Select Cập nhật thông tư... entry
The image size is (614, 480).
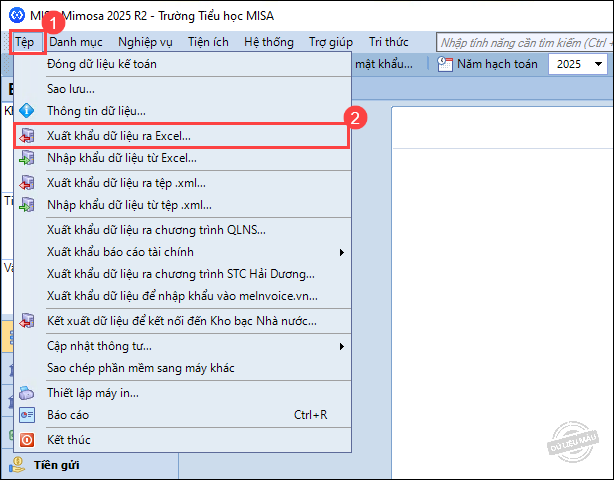click(182, 346)
